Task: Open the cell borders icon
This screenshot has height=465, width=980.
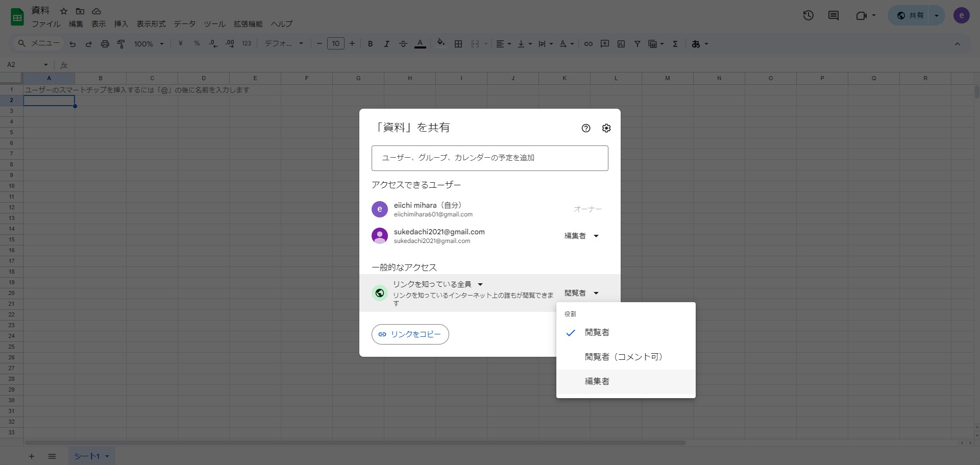Action: click(x=458, y=44)
